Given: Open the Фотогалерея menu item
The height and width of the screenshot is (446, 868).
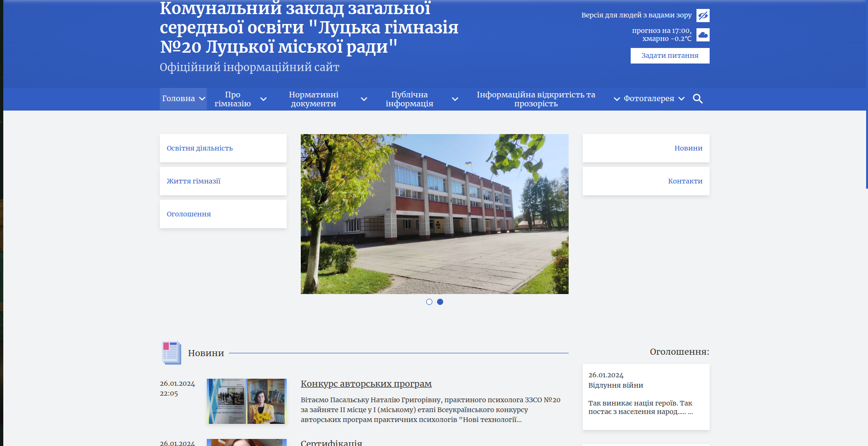Looking at the screenshot, I should tap(649, 99).
